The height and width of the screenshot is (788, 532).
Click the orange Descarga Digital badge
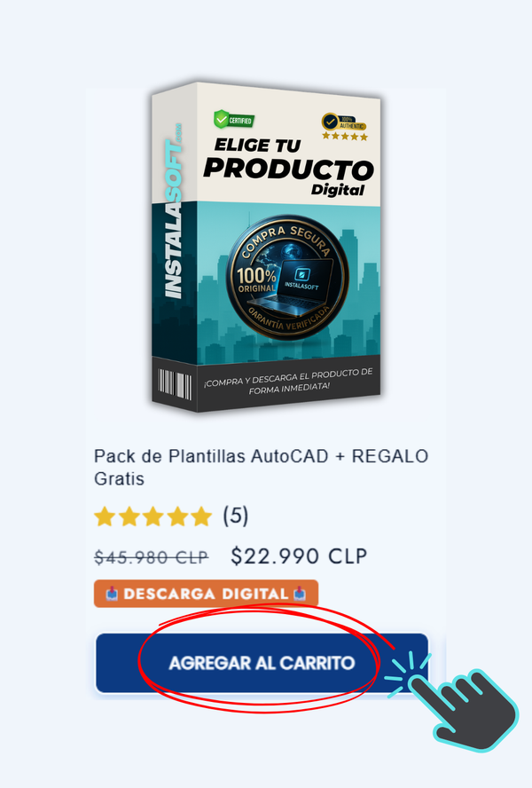pos(206,594)
